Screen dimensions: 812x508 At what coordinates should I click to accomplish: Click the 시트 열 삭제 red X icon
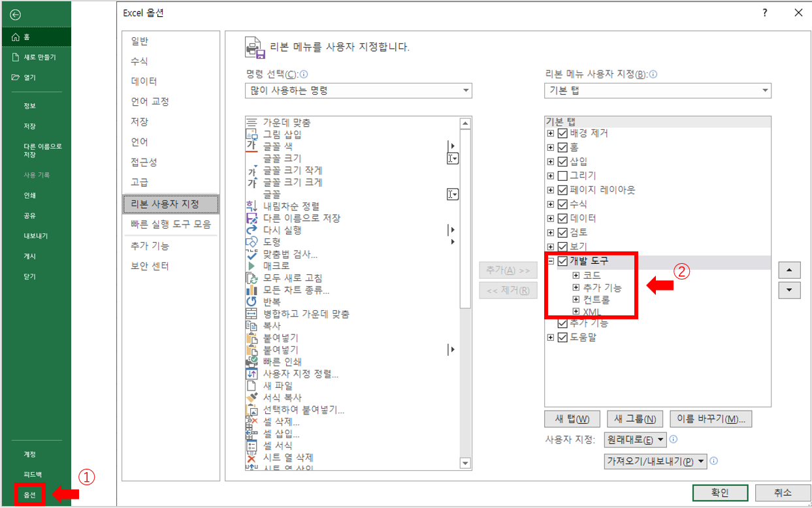pos(252,458)
